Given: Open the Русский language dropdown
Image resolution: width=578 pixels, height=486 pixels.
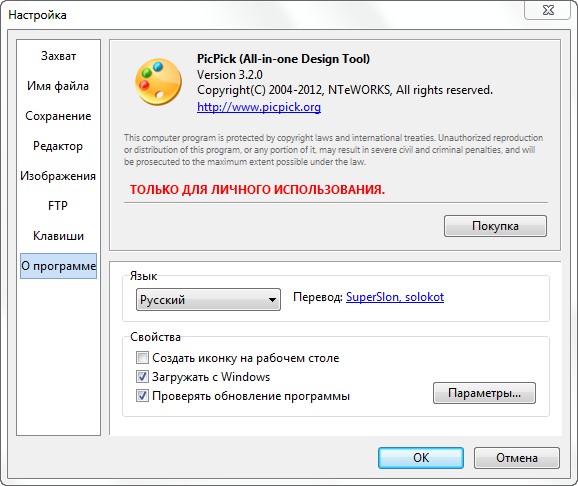Looking at the screenshot, I should 208,299.
